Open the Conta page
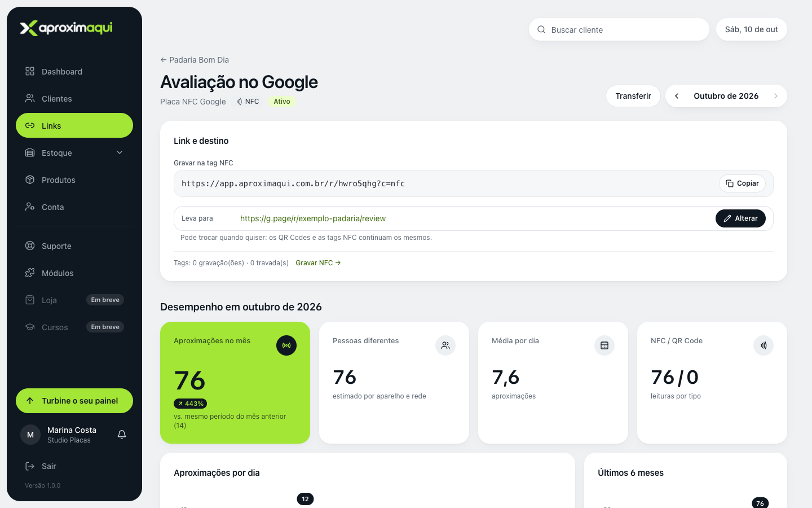Image resolution: width=812 pixels, height=508 pixels. click(x=74, y=207)
